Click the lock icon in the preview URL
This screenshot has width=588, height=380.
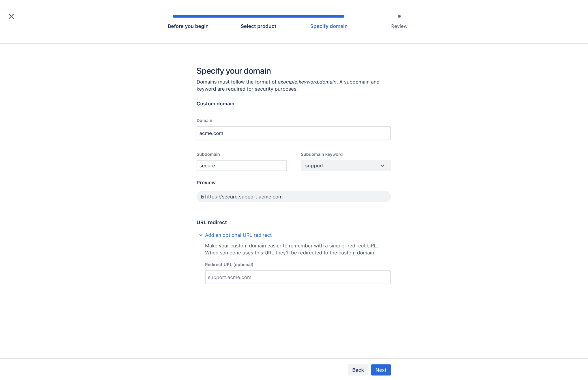pyautogui.click(x=202, y=197)
